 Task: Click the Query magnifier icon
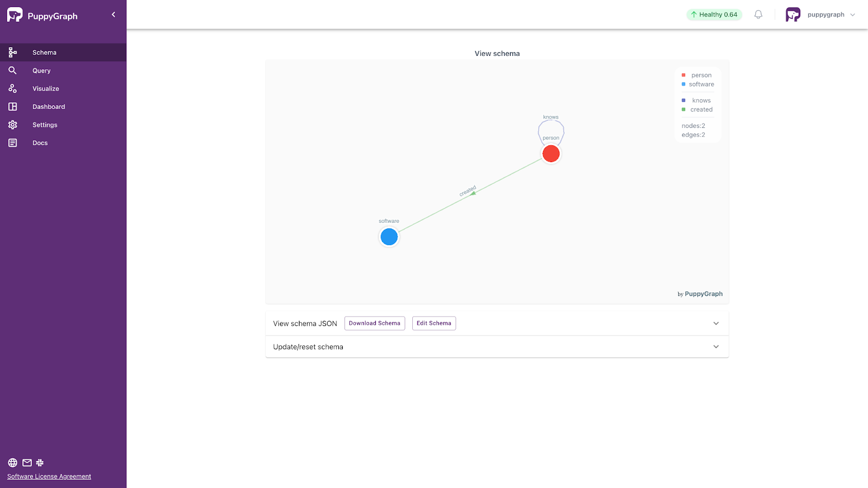[12, 70]
